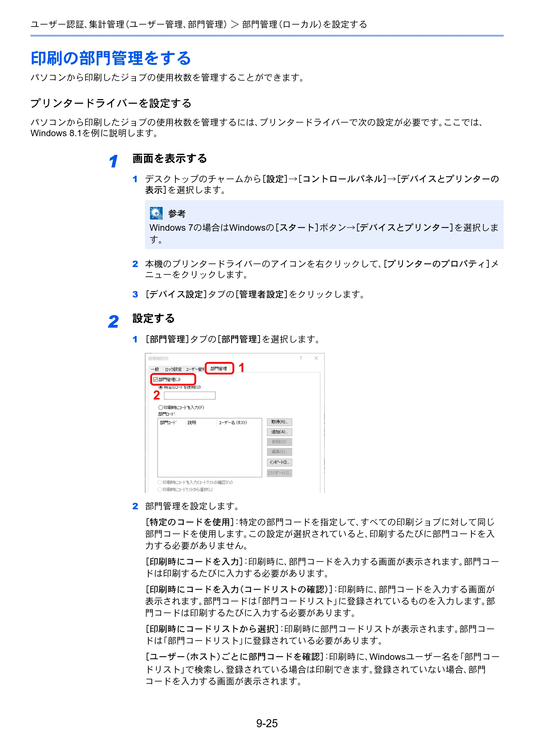Image resolution: width=534 pixels, height=756 pixels.
Task: Select the 部門管理 tab
Action: [x=219, y=369]
